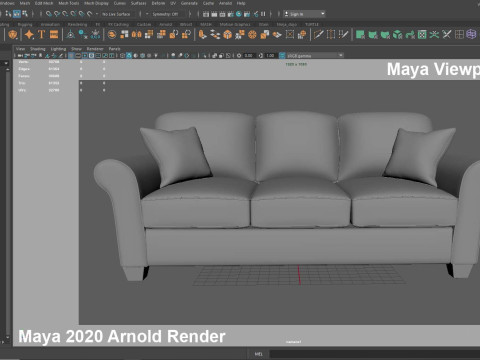
Task: Toggle X-Ray mode in viewport toolbar
Action: [x=214, y=55]
